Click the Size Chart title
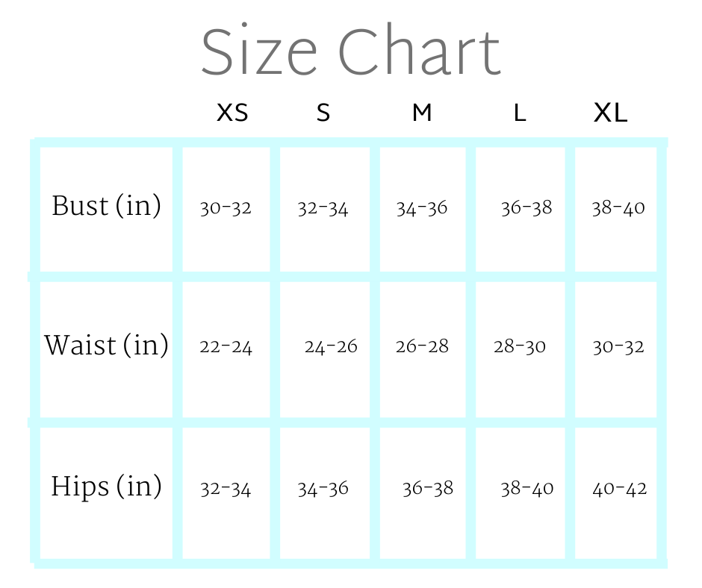 point(350,51)
